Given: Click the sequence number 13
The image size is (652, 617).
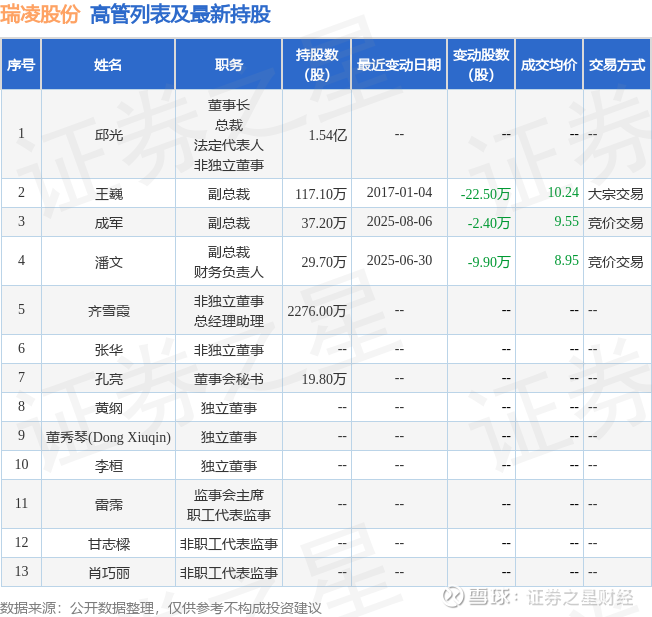Looking at the screenshot, I should (21, 571).
